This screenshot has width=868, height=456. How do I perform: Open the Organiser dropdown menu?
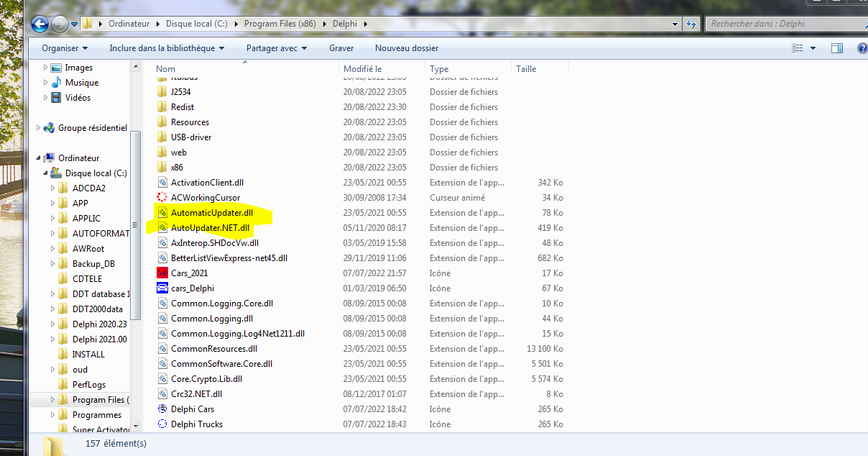click(x=65, y=48)
